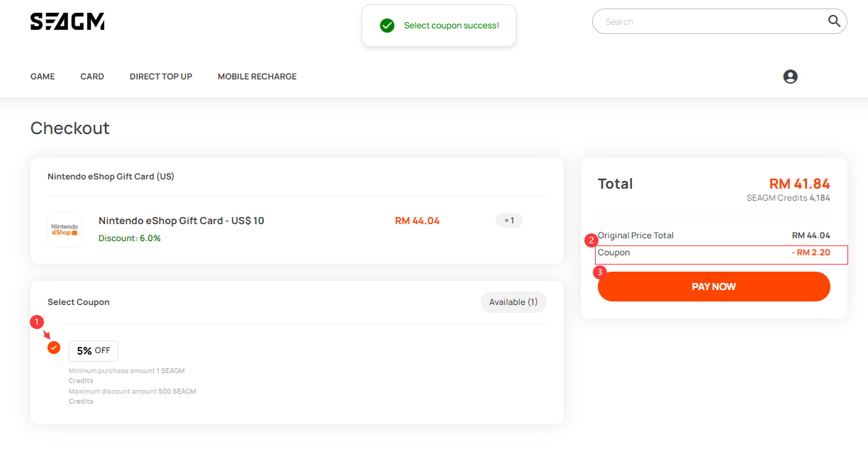Viewport: 868px width, 449px height.
Task: Open the CARD menu
Action: click(x=92, y=77)
